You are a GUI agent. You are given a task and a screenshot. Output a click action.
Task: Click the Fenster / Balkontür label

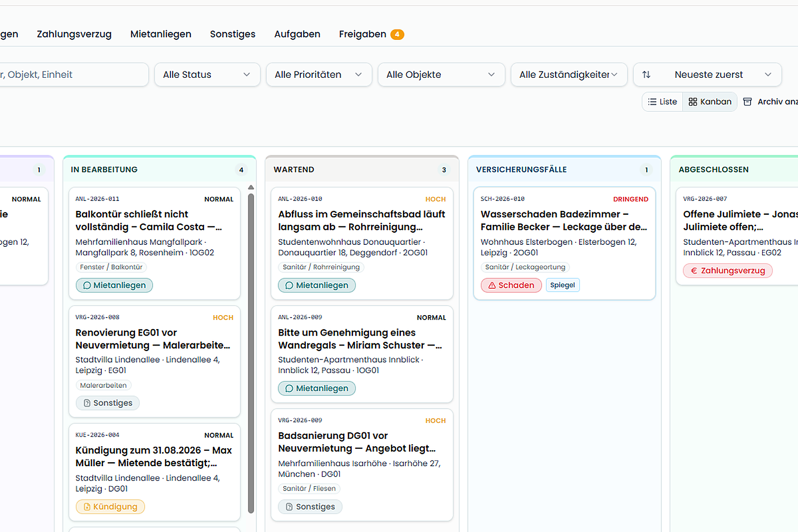(x=111, y=267)
